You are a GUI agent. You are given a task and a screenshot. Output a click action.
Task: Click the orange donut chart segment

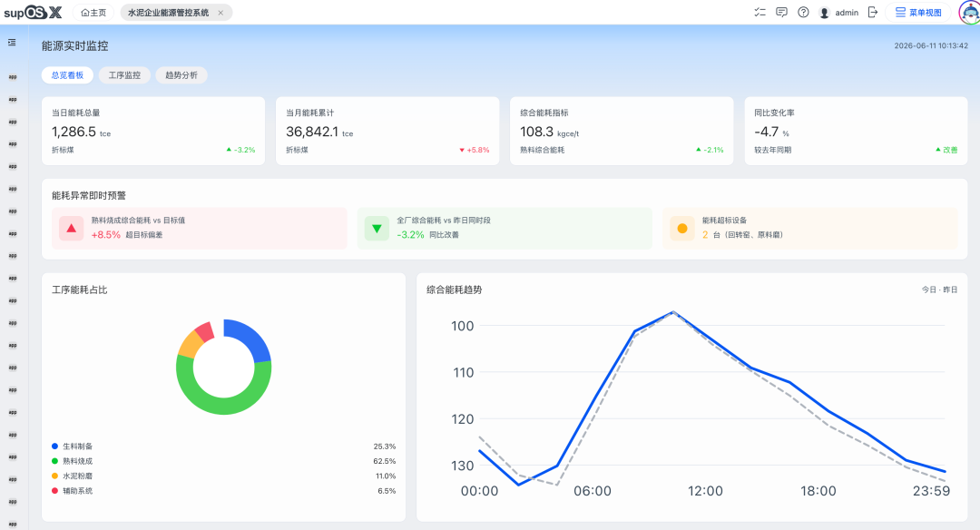coord(191,342)
